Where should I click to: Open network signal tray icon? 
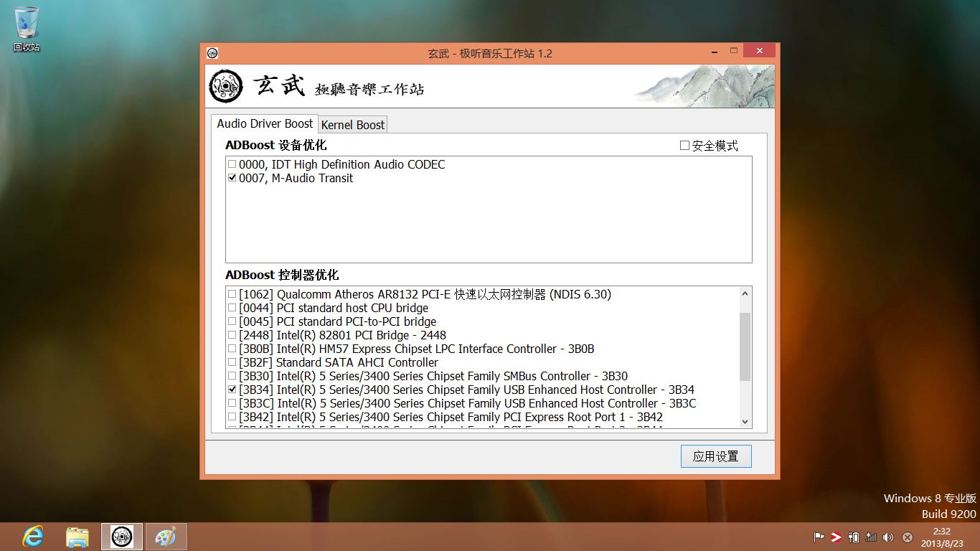tap(871, 537)
